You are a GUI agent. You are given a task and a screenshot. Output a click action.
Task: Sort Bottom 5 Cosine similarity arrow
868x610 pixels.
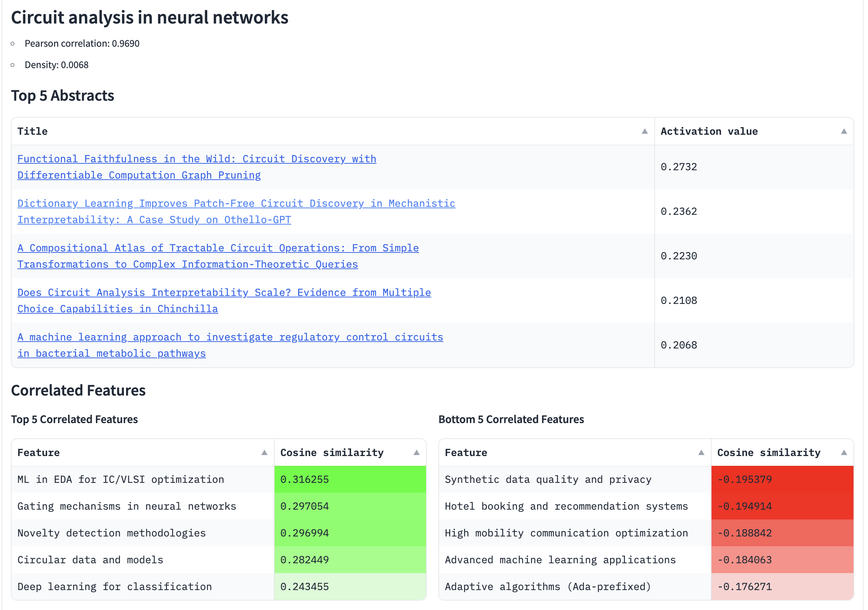tap(844, 453)
